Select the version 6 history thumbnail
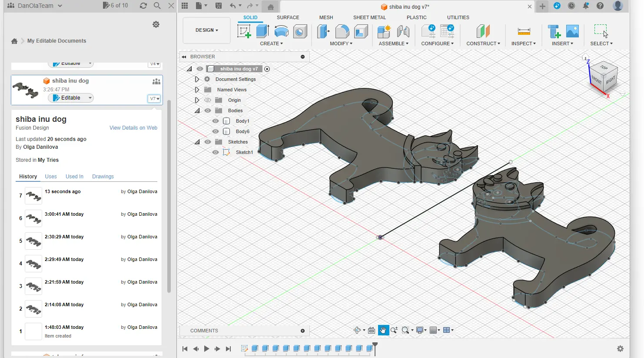This screenshot has width=644, height=358. (33, 218)
